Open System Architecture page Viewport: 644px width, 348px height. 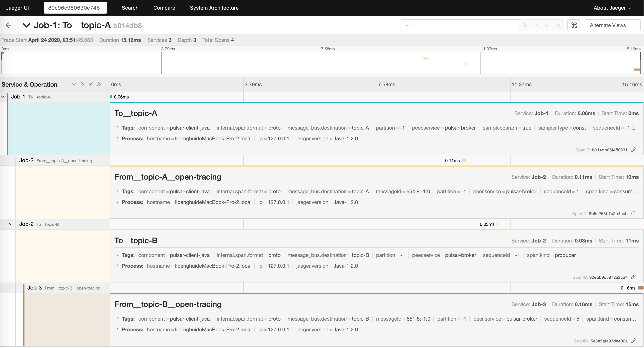214,8
